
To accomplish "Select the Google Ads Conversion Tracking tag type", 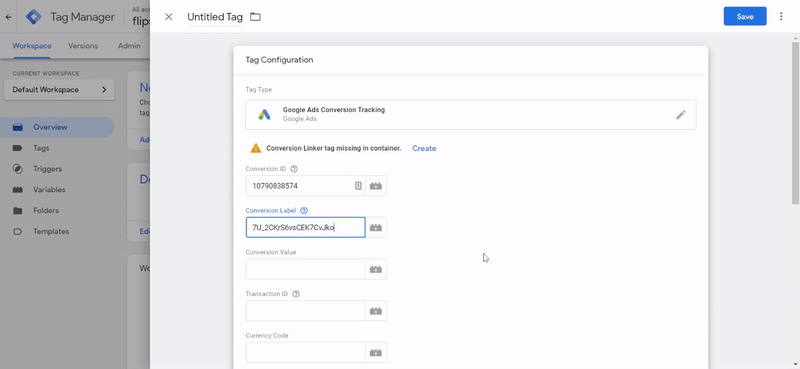I will coord(470,114).
